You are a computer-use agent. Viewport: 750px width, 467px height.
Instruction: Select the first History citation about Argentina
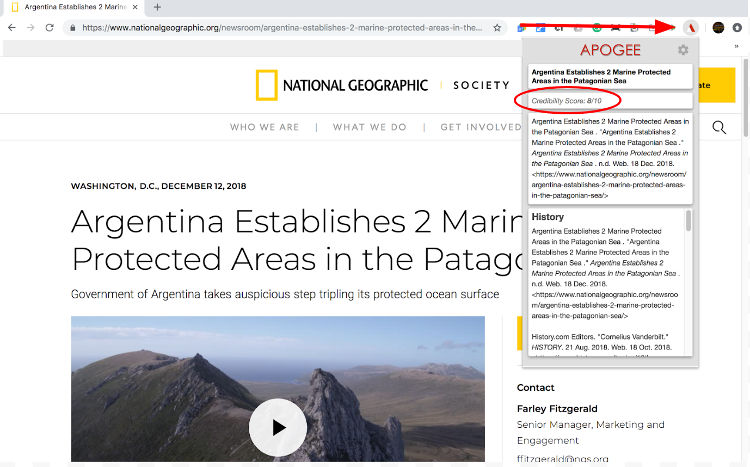point(606,273)
